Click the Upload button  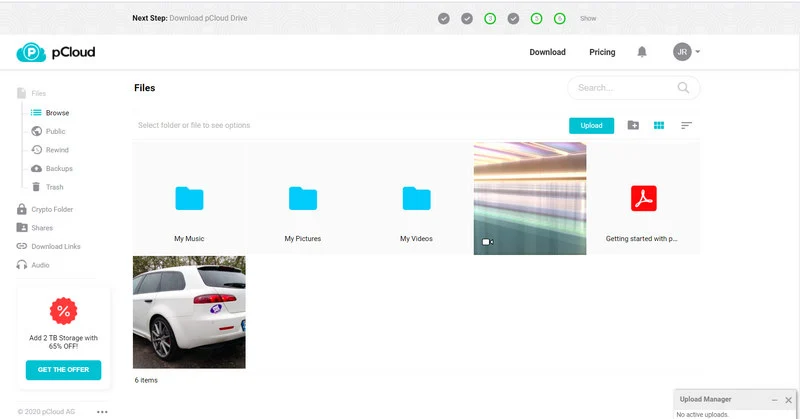[x=591, y=126]
